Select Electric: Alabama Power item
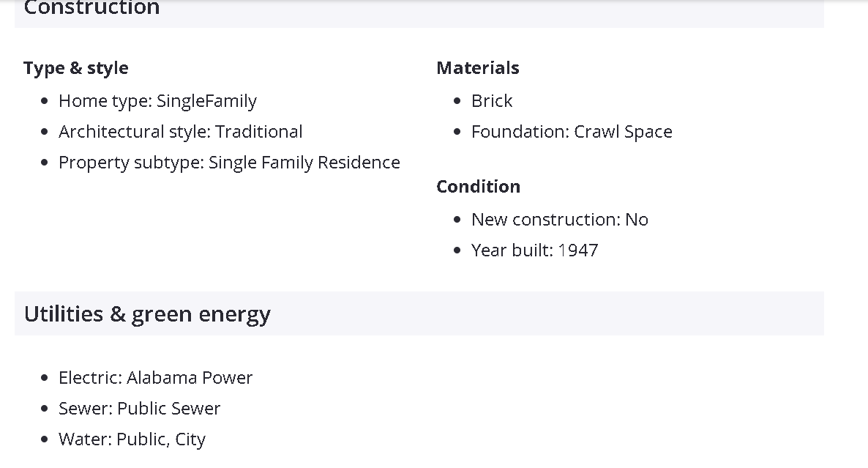This screenshot has height=468, width=868. [x=155, y=378]
